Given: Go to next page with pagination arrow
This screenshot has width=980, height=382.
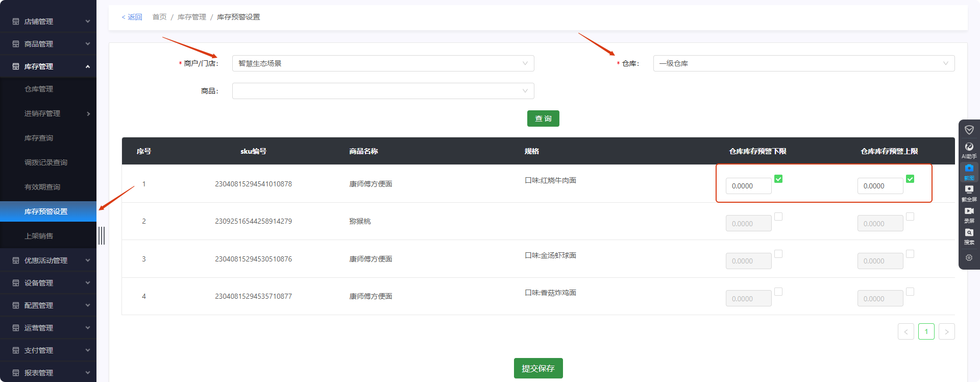Looking at the screenshot, I should pos(946,331).
